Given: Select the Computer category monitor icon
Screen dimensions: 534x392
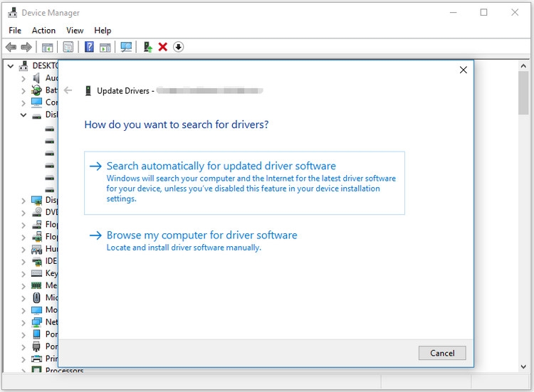Looking at the screenshot, I should pos(36,102).
